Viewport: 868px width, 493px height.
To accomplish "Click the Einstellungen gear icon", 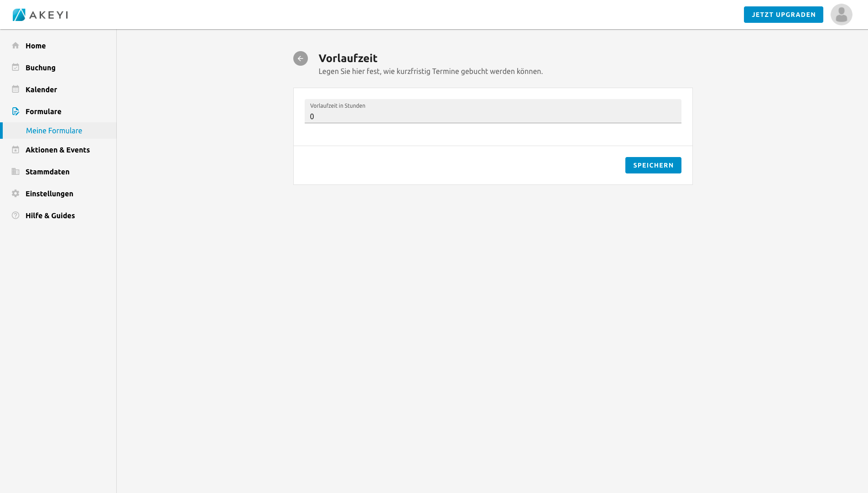I will [x=16, y=194].
